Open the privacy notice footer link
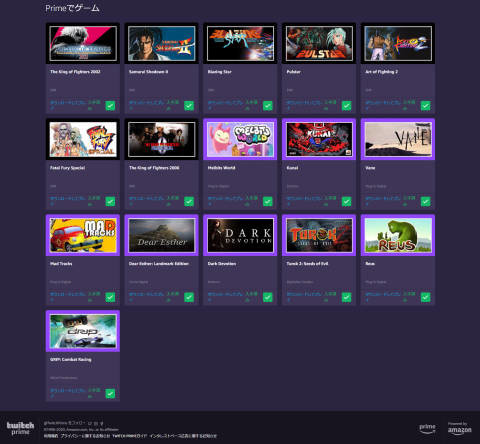Screen dimensions: 480x444 (85, 436)
